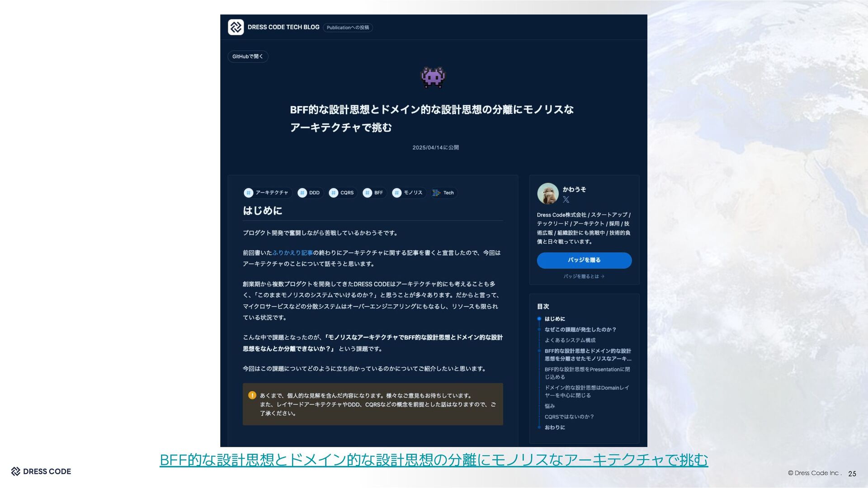This screenshot has height=488, width=868.
Task: Click the purple space invader emoji icon
Action: [433, 77]
